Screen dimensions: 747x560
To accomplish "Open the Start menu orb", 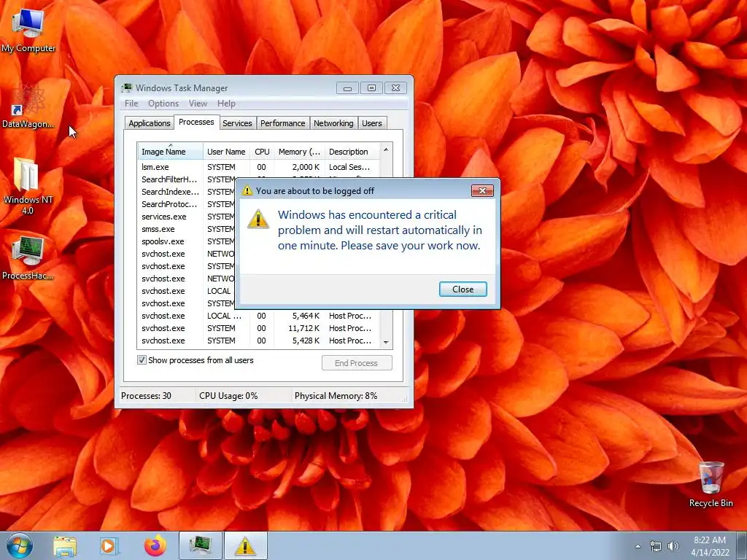I will tap(20, 545).
